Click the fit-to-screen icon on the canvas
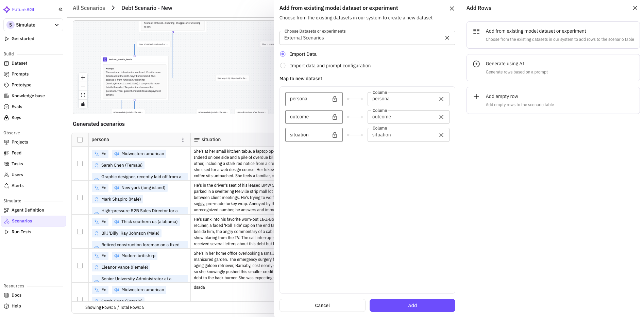Image resolution: width=644 pixels, height=317 pixels. click(83, 95)
